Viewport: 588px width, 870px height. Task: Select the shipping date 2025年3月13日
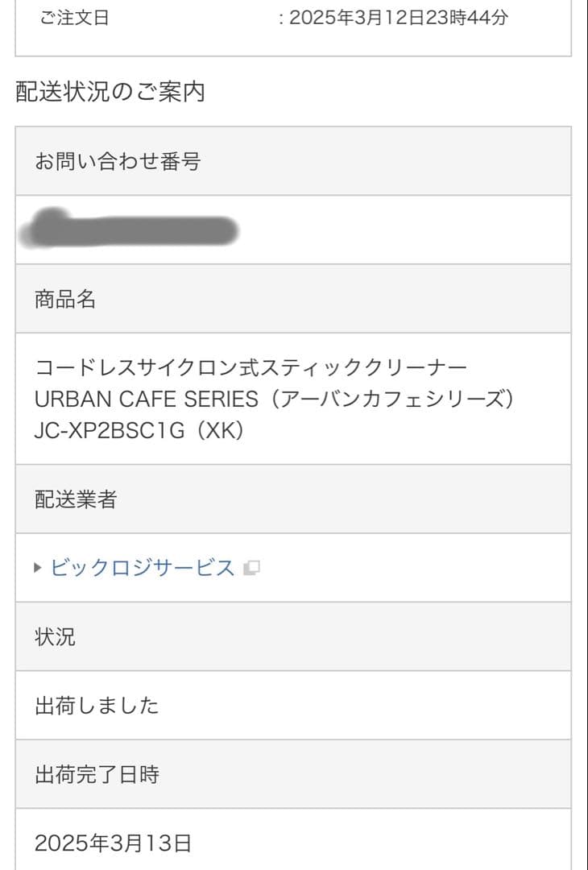(x=113, y=843)
